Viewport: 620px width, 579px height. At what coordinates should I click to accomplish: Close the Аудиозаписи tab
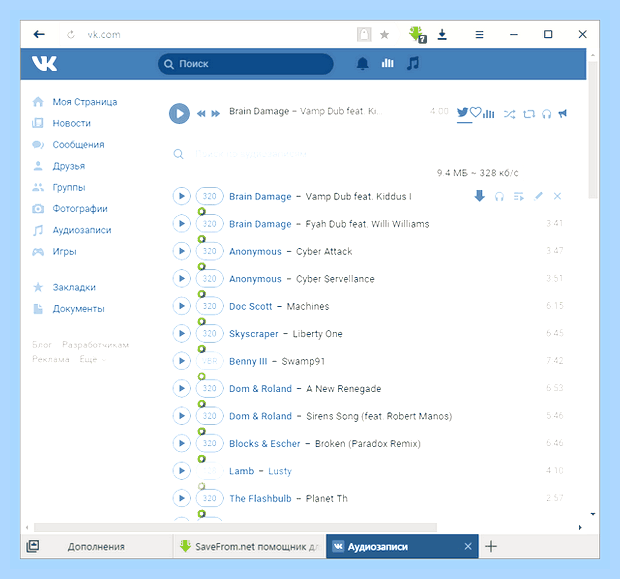coord(468,547)
